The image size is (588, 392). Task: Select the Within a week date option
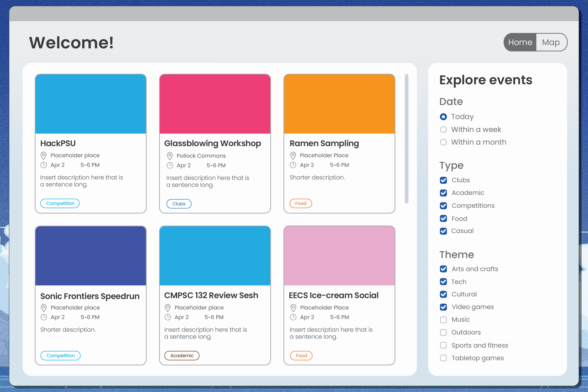tap(443, 130)
